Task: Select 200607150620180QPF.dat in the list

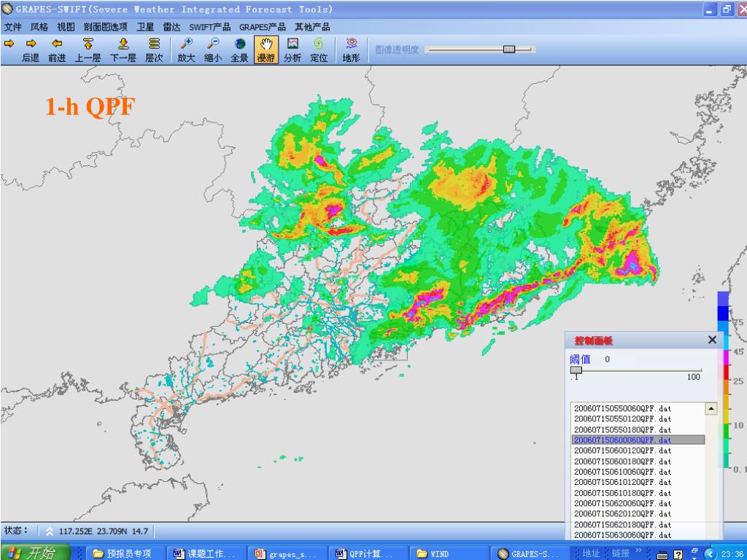Action: click(622, 524)
